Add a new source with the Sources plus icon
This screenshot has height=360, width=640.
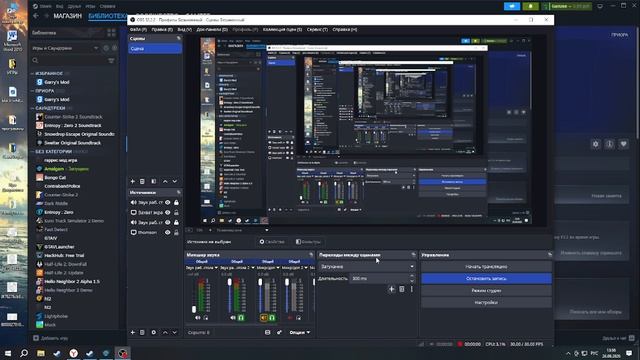click(133, 332)
